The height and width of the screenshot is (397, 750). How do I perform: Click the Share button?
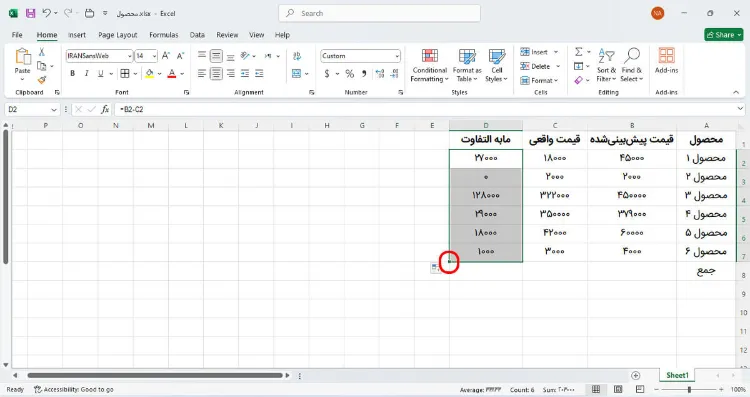(x=724, y=34)
